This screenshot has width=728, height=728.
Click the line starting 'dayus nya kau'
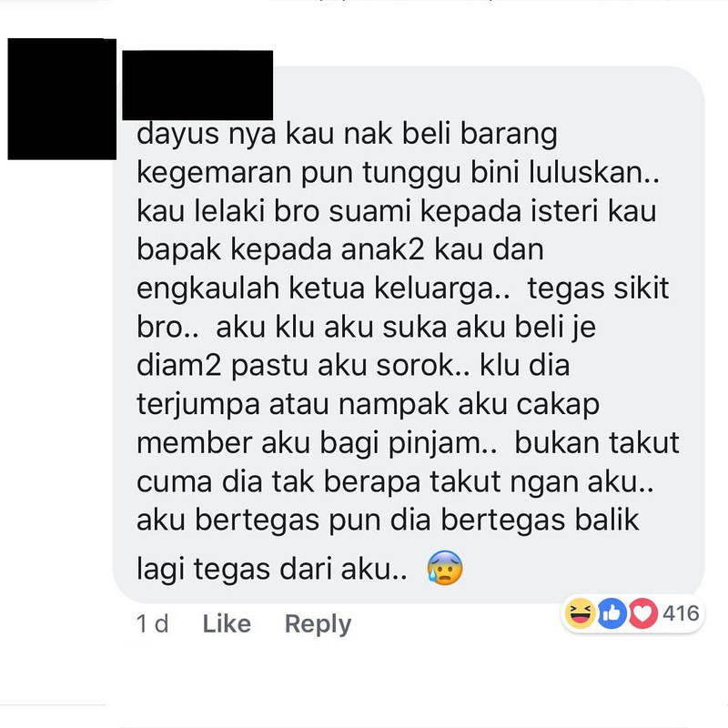pyautogui.click(x=347, y=134)
